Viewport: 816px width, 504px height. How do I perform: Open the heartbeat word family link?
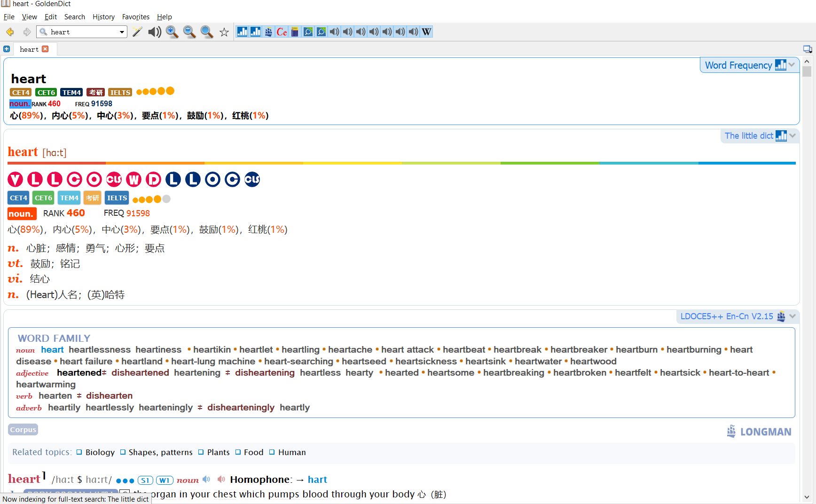[x=463, y=349]
